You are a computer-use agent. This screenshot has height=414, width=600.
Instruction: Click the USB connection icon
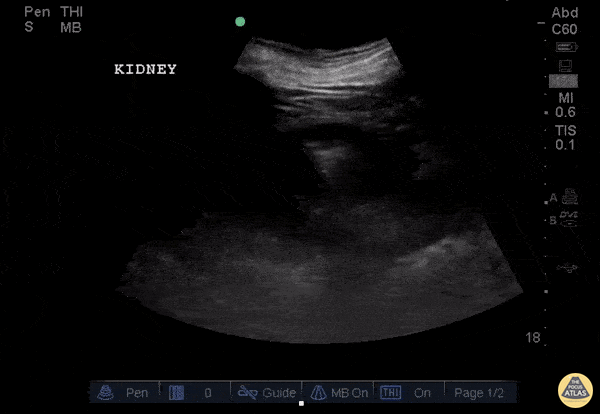(567, 268)
